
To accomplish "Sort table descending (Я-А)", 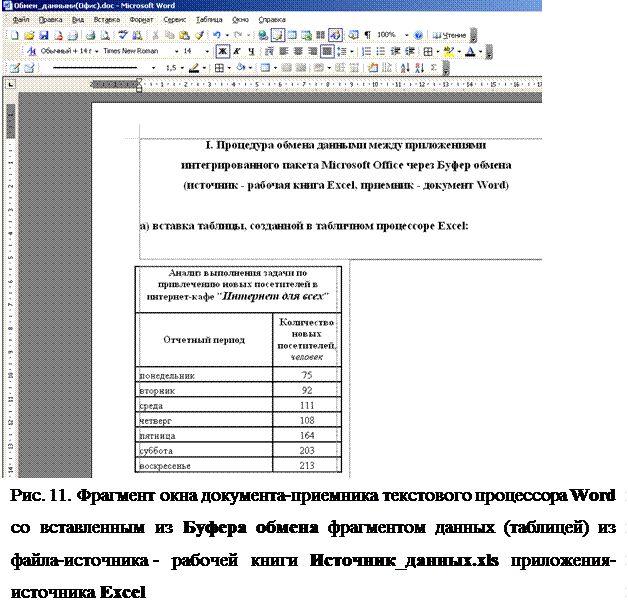I will click(419, 67).
